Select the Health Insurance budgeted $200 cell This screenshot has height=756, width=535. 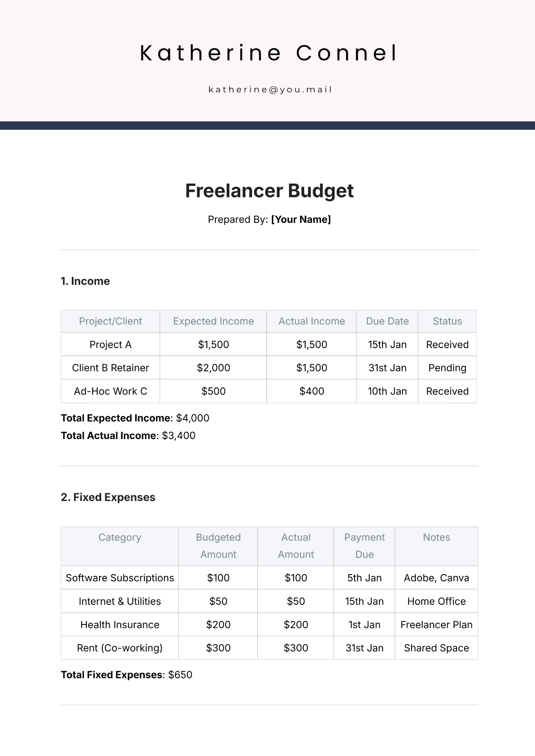click(x=218, y=625)
